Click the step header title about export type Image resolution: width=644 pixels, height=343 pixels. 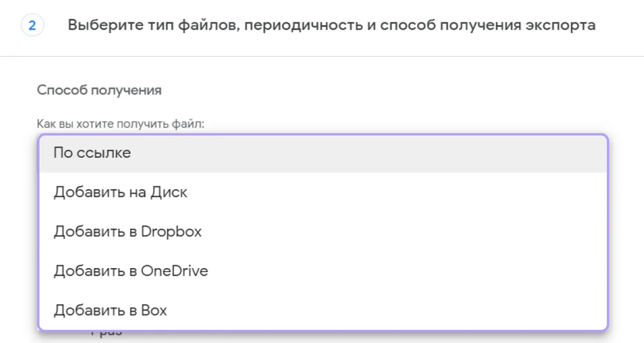point(331,25)
